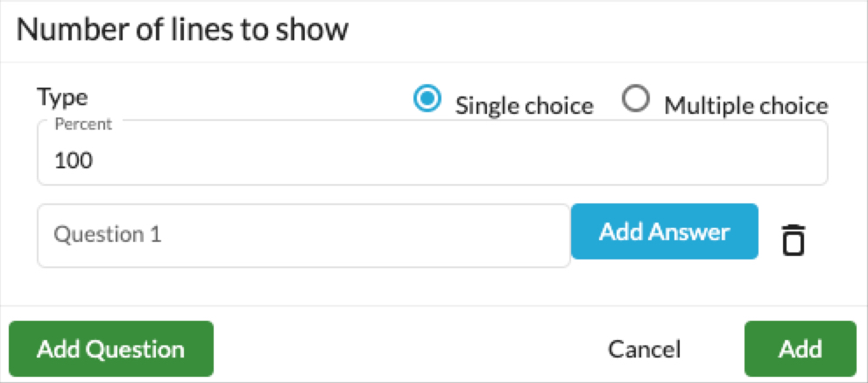Click the blue Add Answer button
The height and width of the screenshot is (383, 868).
pyautogui.click(x=664, y=231)
